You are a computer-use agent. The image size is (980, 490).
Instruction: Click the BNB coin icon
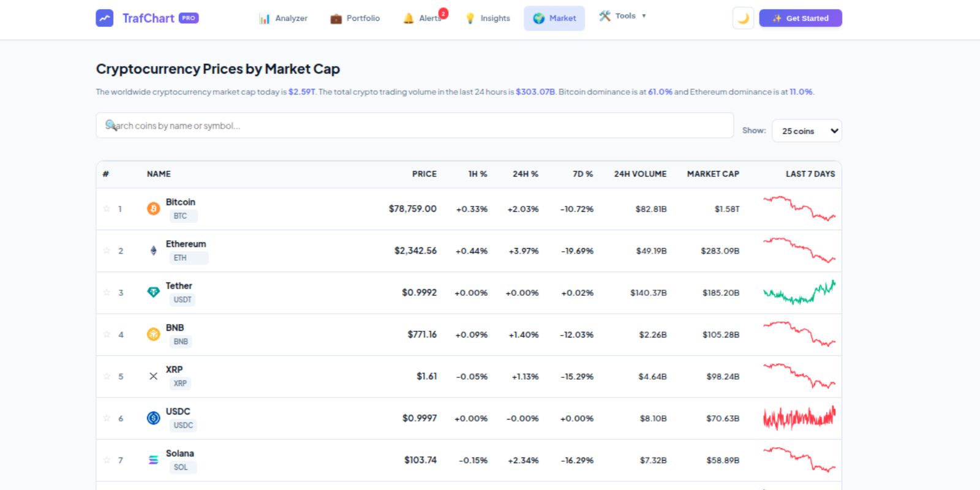pyautogui.click(x=153, y=334)
